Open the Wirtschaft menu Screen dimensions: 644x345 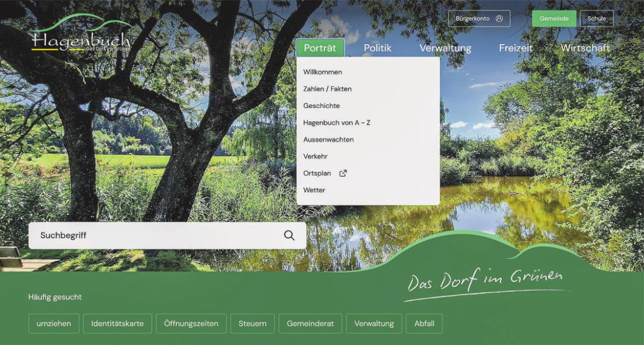pos(585,48)
